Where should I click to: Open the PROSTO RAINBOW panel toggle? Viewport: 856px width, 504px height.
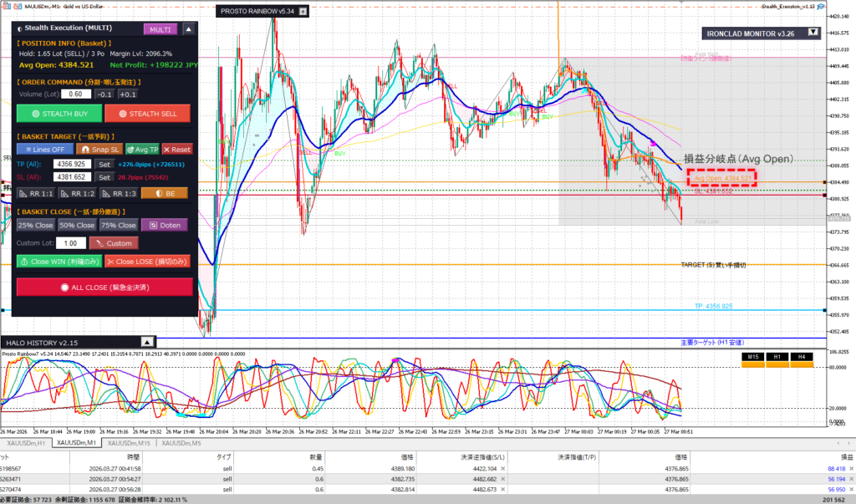point(303,12)
